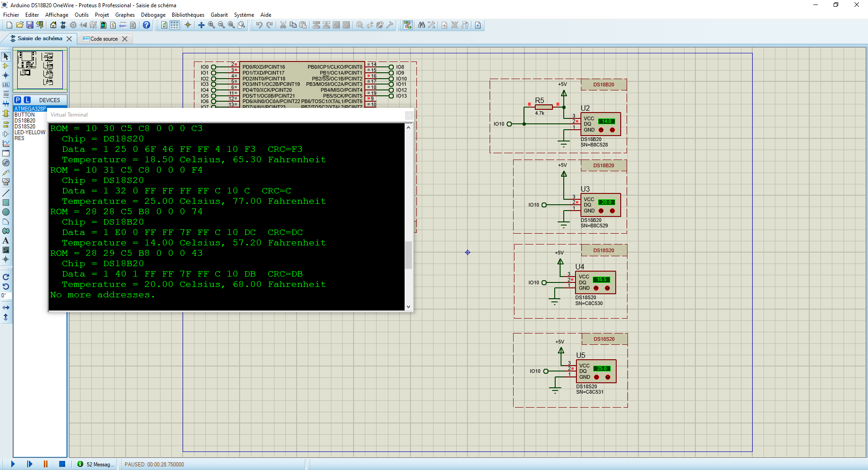Pause the running simulation

coord(46,464)
